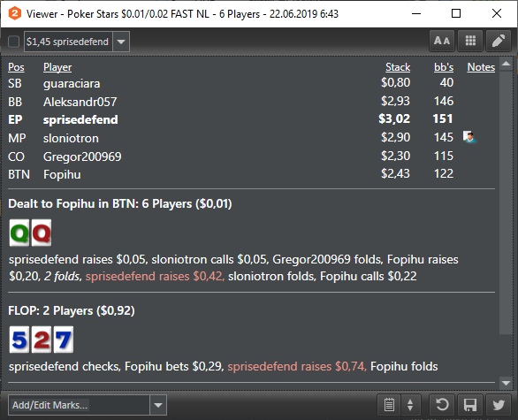
Task: Click the clipboard copy hand icon
Action: (389, 404)
